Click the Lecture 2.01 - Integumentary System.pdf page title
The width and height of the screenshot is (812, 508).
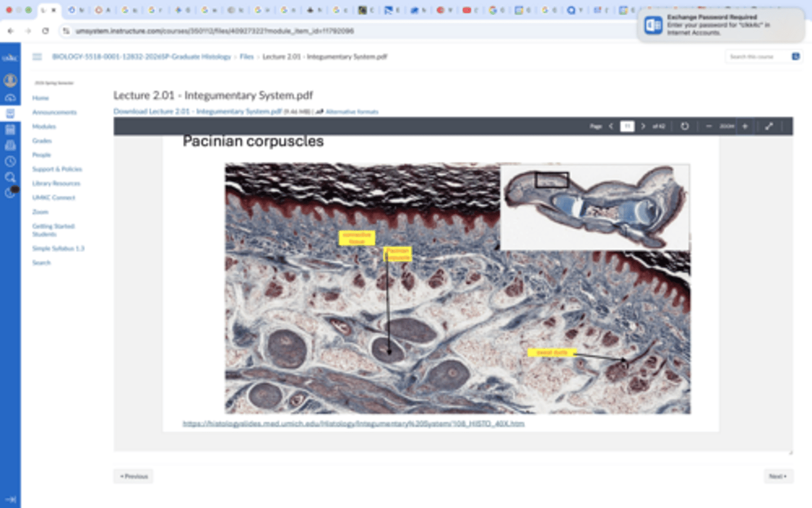click(213, 95)
